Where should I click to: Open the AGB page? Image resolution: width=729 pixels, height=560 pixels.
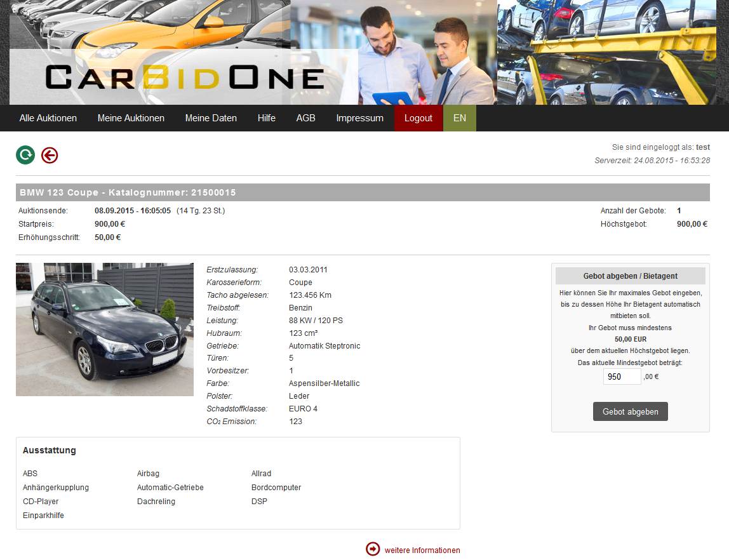click(x=306, y=118)
